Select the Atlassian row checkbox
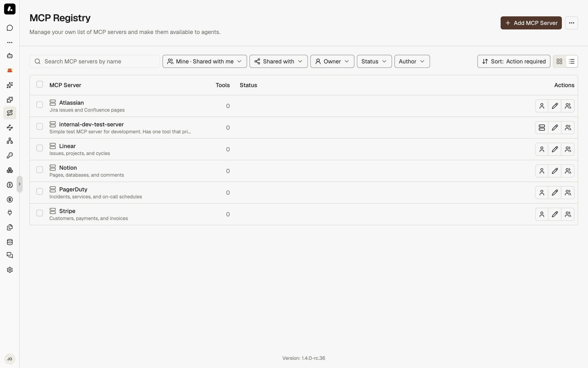588x368 pixels. (x=40, y=105)
